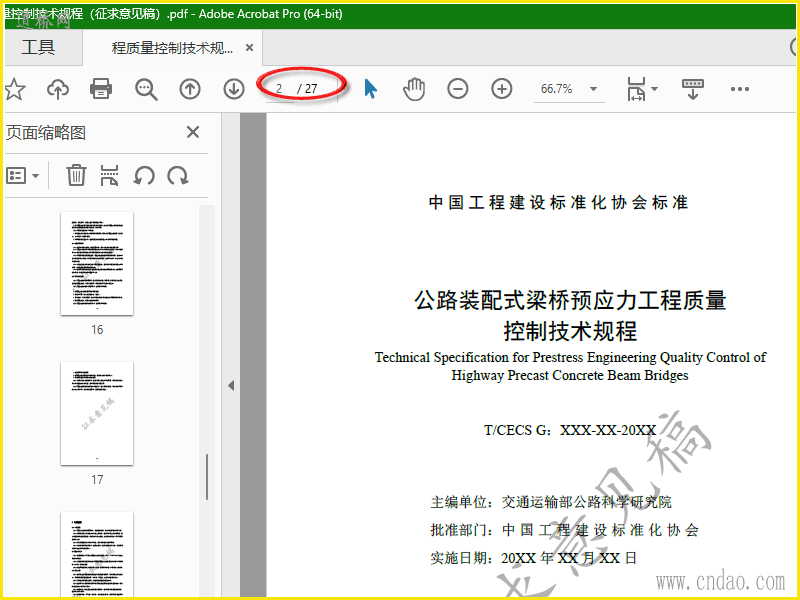The image size is (800, 600).
Task: Click the insert/split pages scissors icon
Action: [109, 175]
